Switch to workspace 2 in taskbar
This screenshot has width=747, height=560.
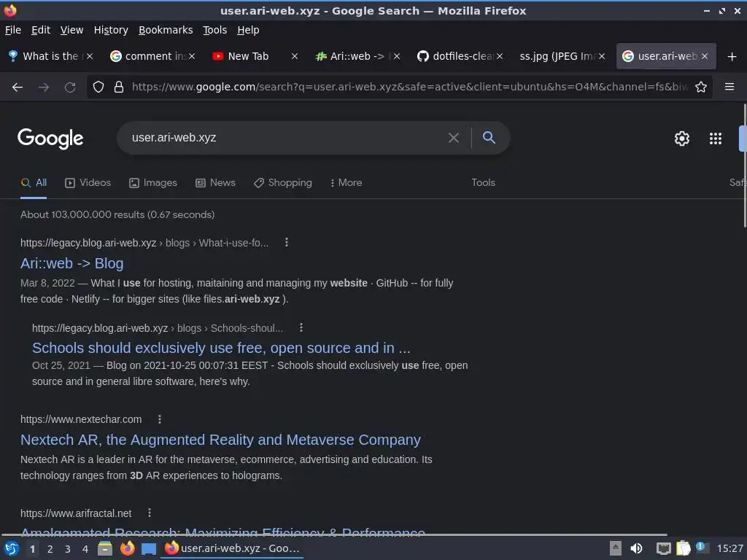pyautogui.click(x=50, y=549)
